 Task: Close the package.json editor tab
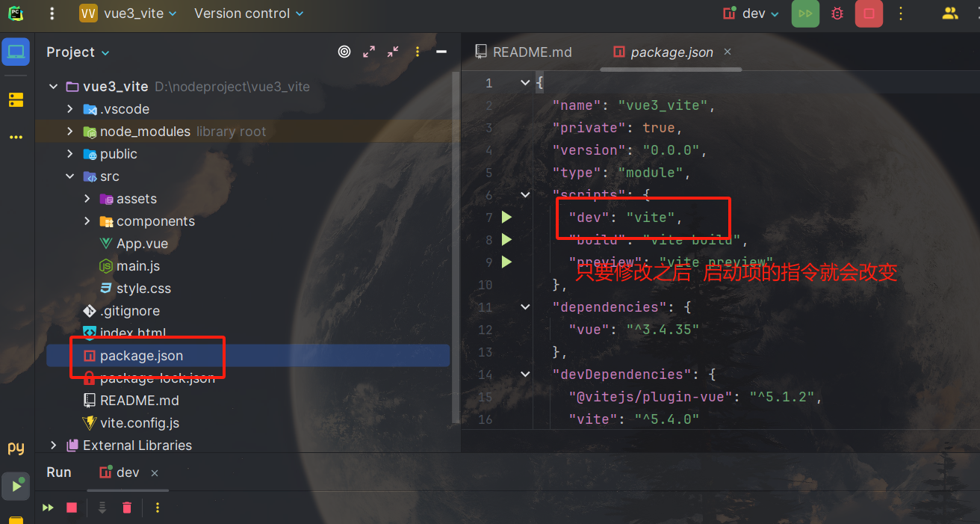[x=728, y=52]
